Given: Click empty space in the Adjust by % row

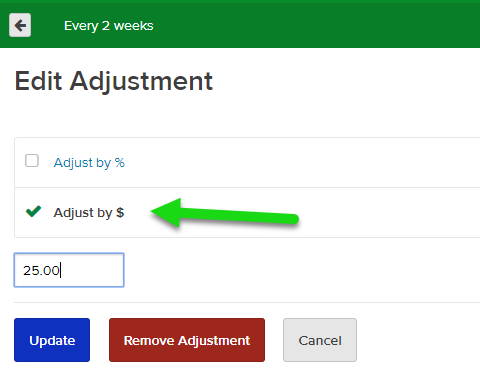Looking at the screenshot, I should (x=300, y=163).
